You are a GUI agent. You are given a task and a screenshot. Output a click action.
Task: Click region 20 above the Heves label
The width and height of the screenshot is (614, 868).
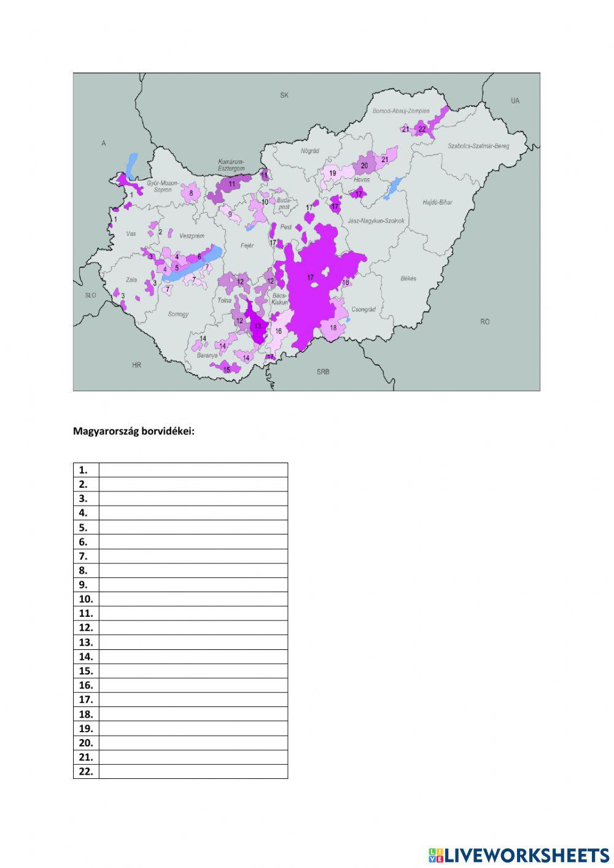pyautogui.click(x=364, y=165)
